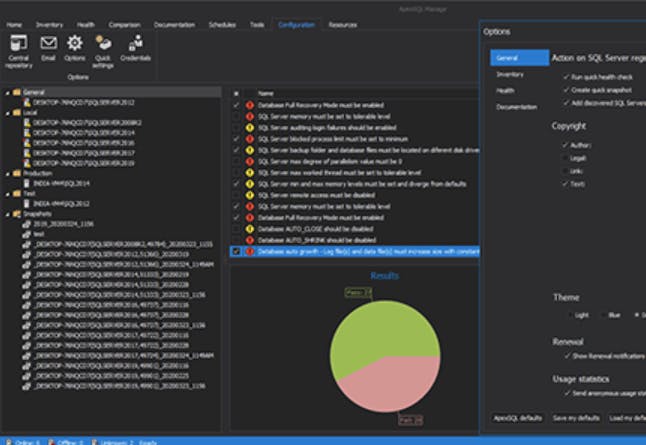Select the Light theme radio button
646x445 pixels.
(x=570, y=315)
